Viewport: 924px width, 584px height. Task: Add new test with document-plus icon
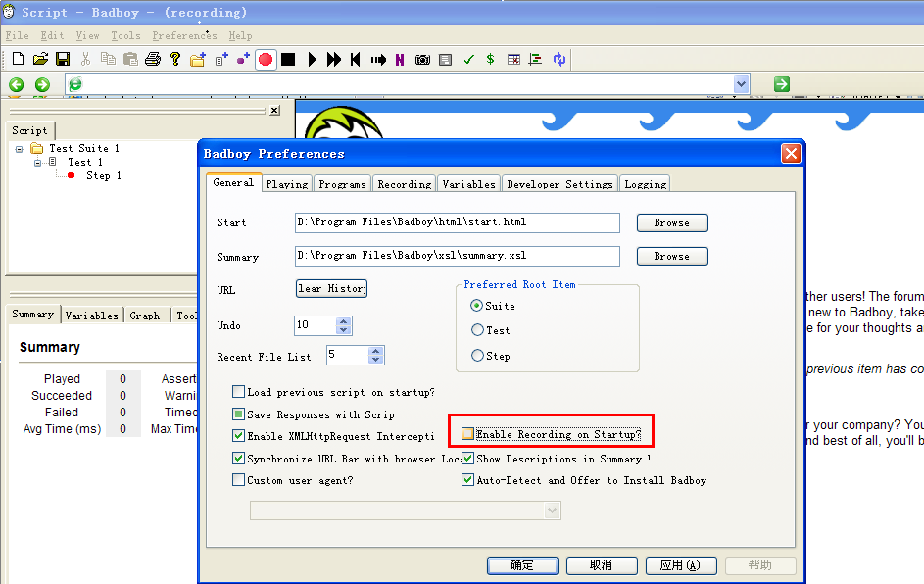221,59
